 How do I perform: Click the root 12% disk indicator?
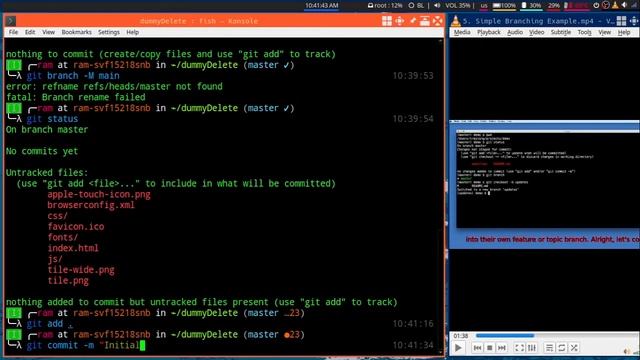385,5
